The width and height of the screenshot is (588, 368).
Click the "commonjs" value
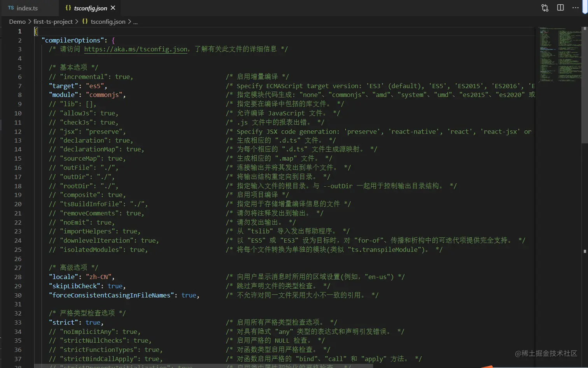(x=104, y=95)
